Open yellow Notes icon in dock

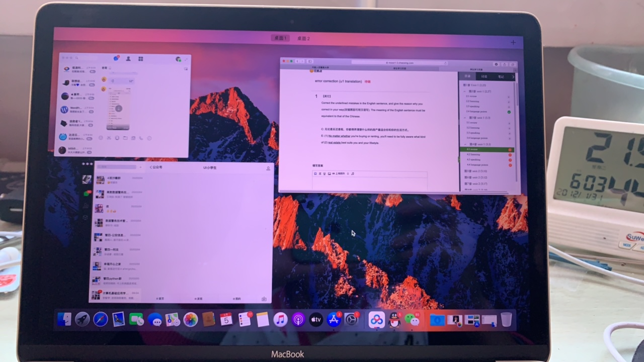(x=262, y=319)
